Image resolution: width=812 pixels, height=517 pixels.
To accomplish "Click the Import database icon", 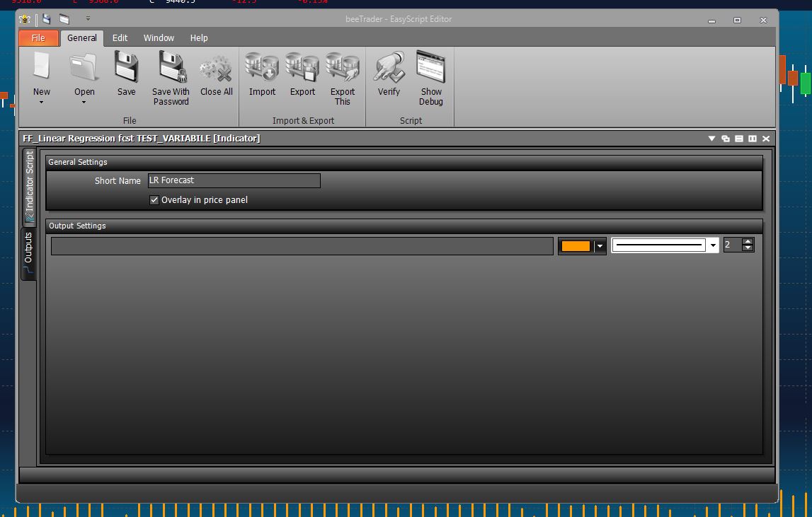I will point(262,67).
